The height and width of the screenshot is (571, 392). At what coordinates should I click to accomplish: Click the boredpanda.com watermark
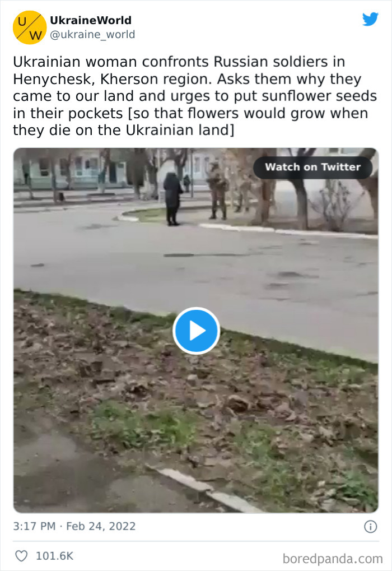[332, 559]
